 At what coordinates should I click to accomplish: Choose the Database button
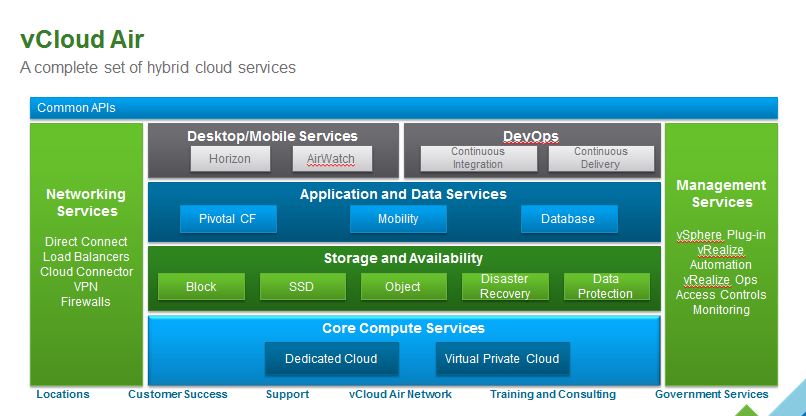[x=568, y=219]
